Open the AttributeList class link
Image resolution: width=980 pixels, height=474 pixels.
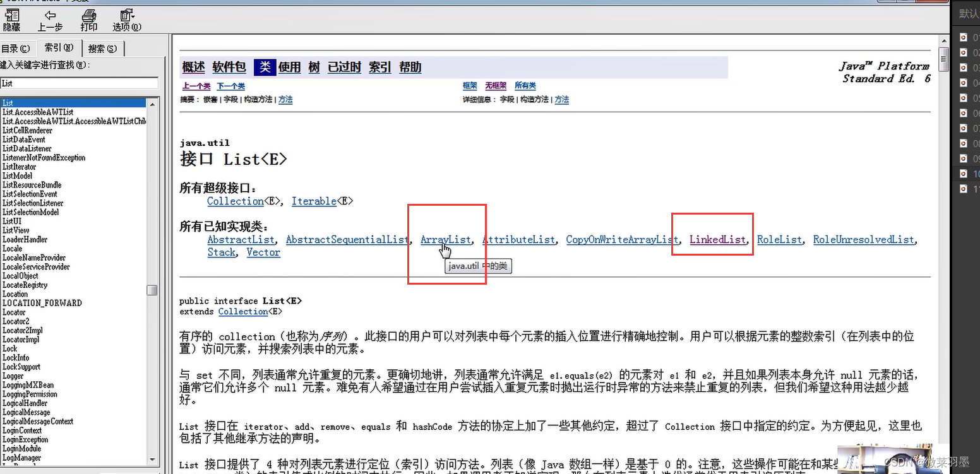coord(518,240)
